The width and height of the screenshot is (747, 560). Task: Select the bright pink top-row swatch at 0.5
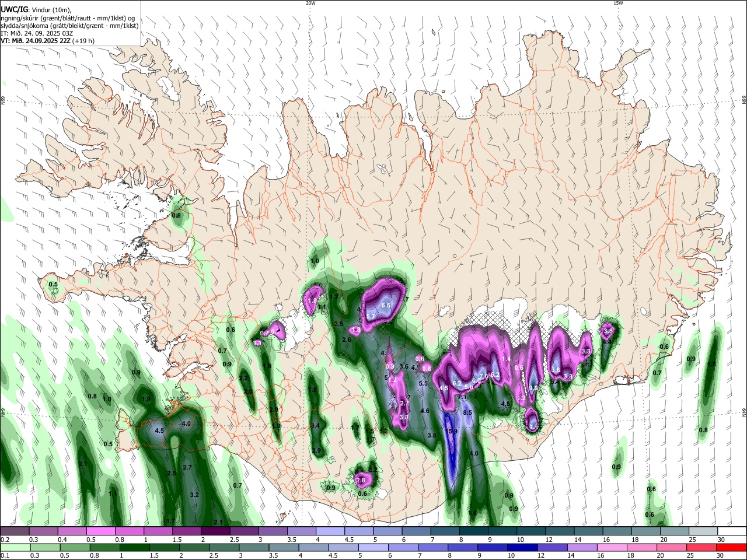(101, 531)
